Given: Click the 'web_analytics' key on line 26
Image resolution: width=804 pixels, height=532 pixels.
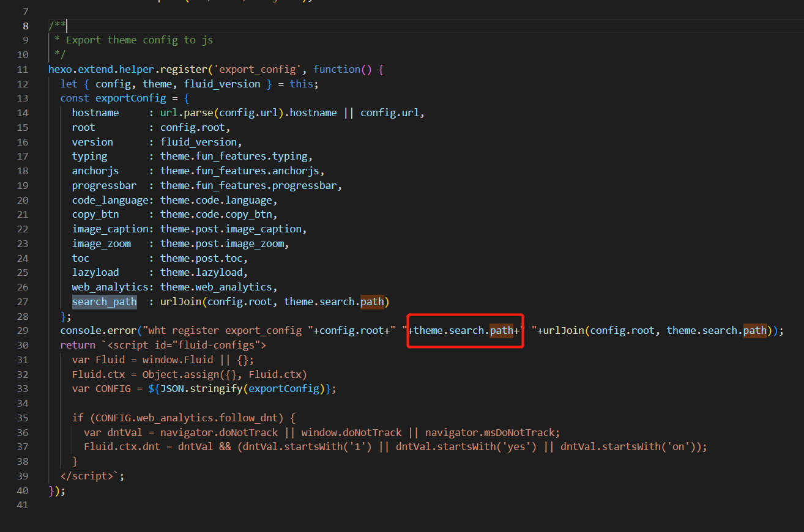Looking at the screenshot, I should [x=110, y=287].
